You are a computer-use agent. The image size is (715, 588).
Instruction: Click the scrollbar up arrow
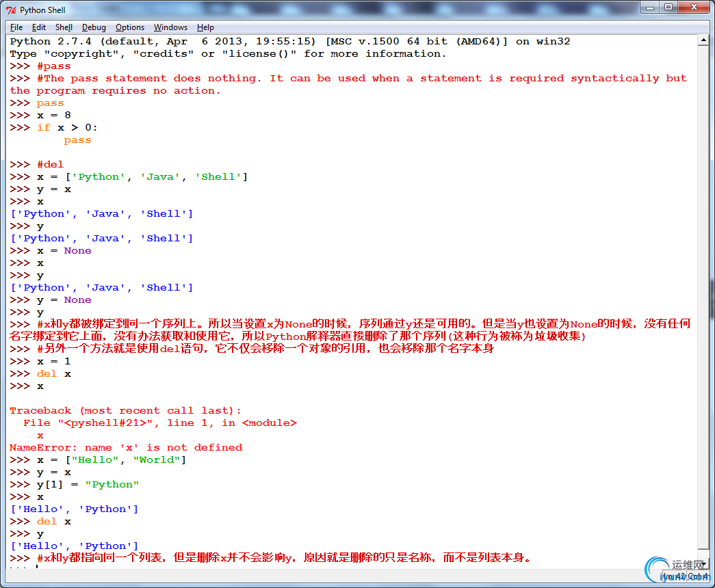coord(703,40)
